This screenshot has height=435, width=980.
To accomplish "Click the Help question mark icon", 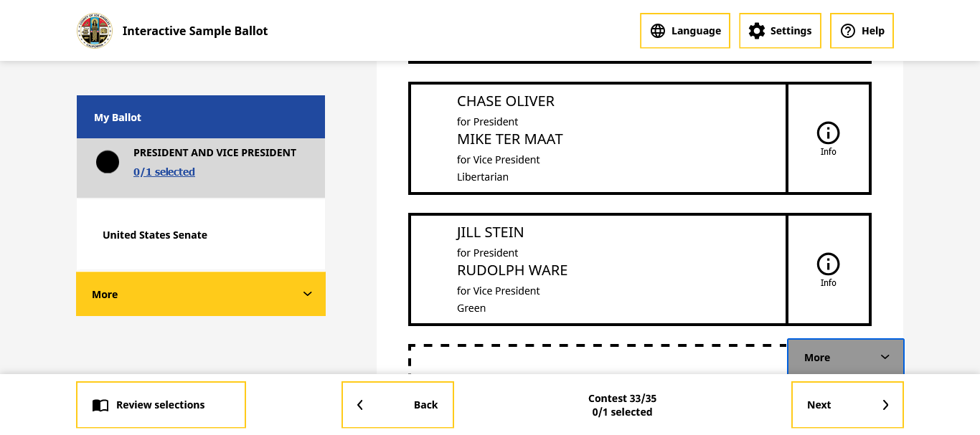I will (847, 31).
